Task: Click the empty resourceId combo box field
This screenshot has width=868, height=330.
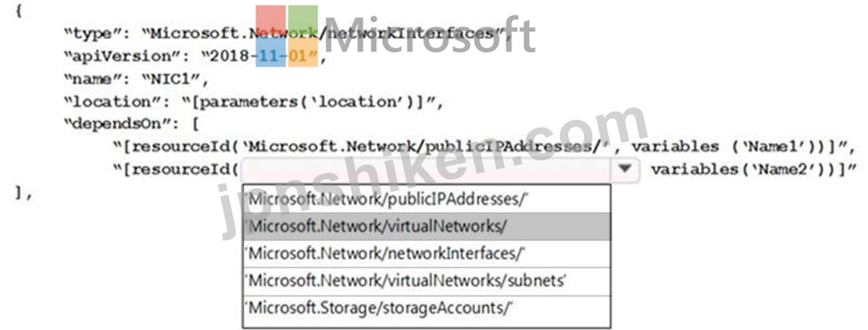Action: 425,169
